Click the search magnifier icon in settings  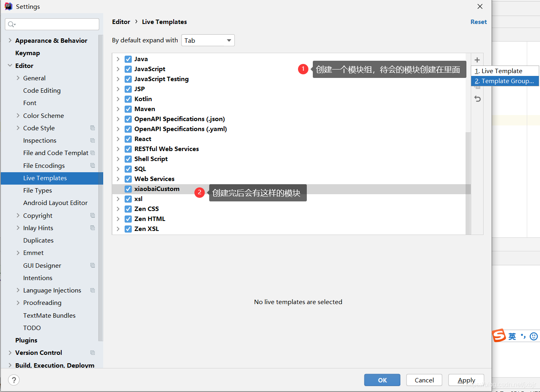[x=12, y=24]
